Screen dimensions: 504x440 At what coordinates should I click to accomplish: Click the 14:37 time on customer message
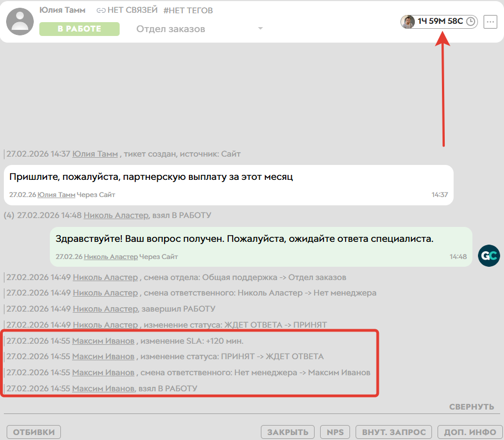pos(439,195)
